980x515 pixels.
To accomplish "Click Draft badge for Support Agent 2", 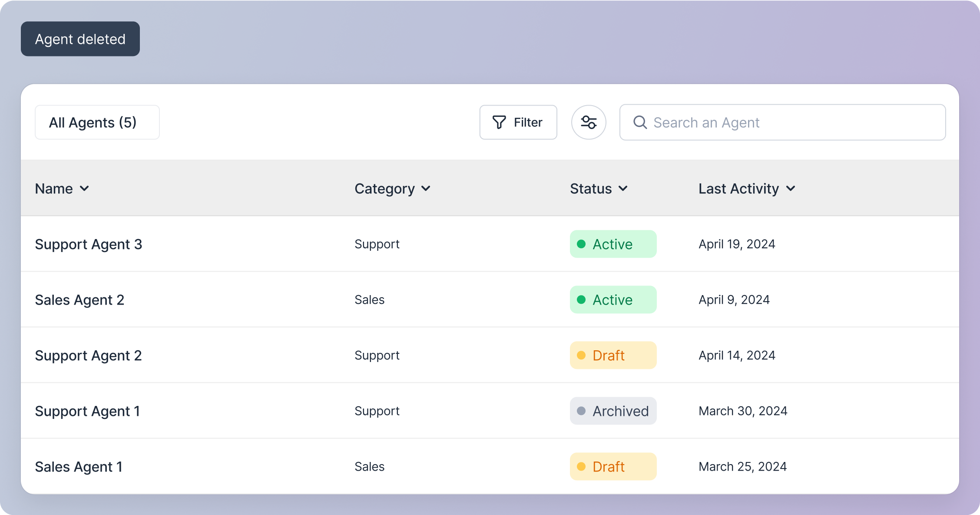I will tap(612, 356).
